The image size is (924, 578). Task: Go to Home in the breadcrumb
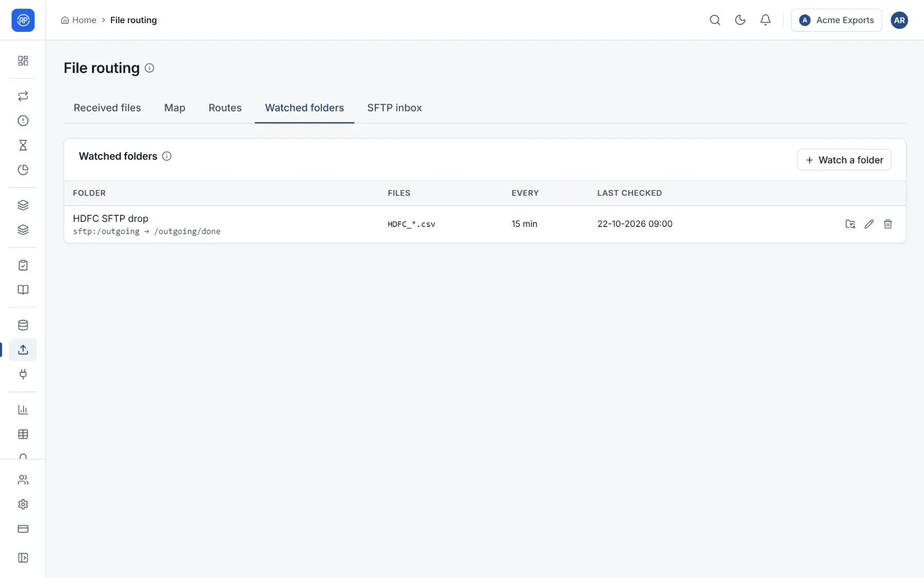(x=79, y=20)
